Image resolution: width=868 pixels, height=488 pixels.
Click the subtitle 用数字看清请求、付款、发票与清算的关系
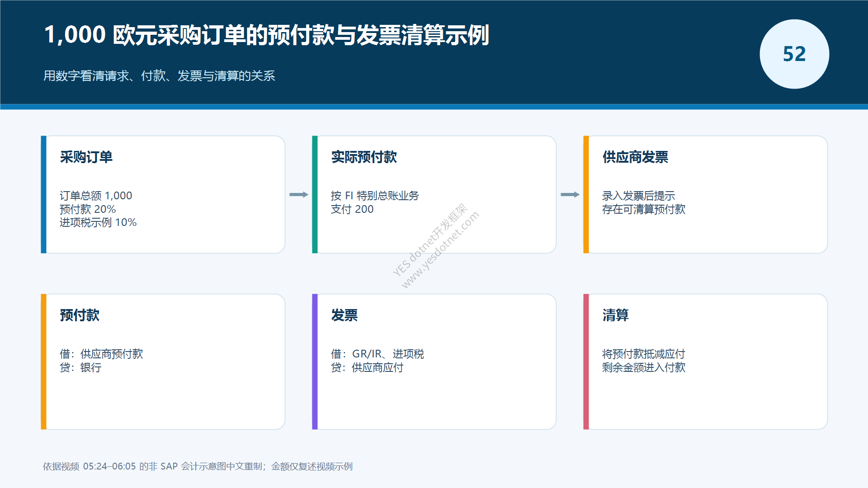[159, 75]
